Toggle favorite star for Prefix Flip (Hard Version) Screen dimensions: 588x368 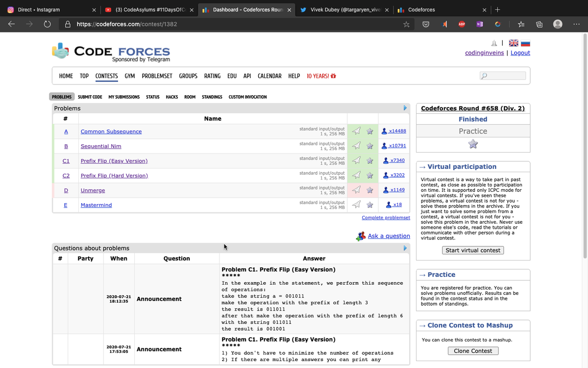(370, 175)
